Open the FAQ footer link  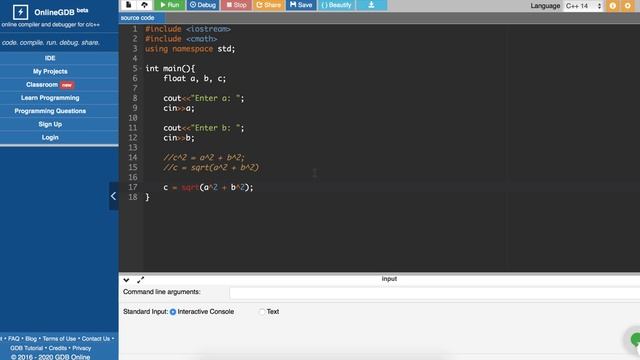(13, 339)
